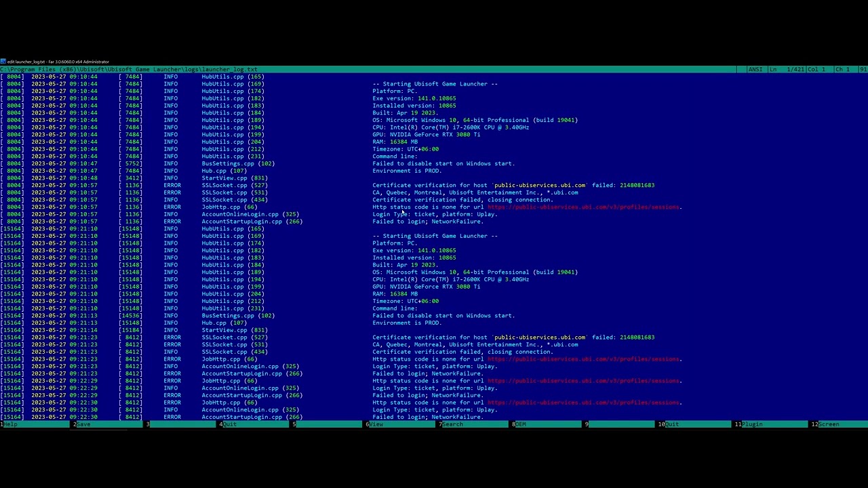Click first 'Starting Ubisoft Game Launcher' line at 09:10:44
The width and height of the screenshot is (868, 488).
435,84
